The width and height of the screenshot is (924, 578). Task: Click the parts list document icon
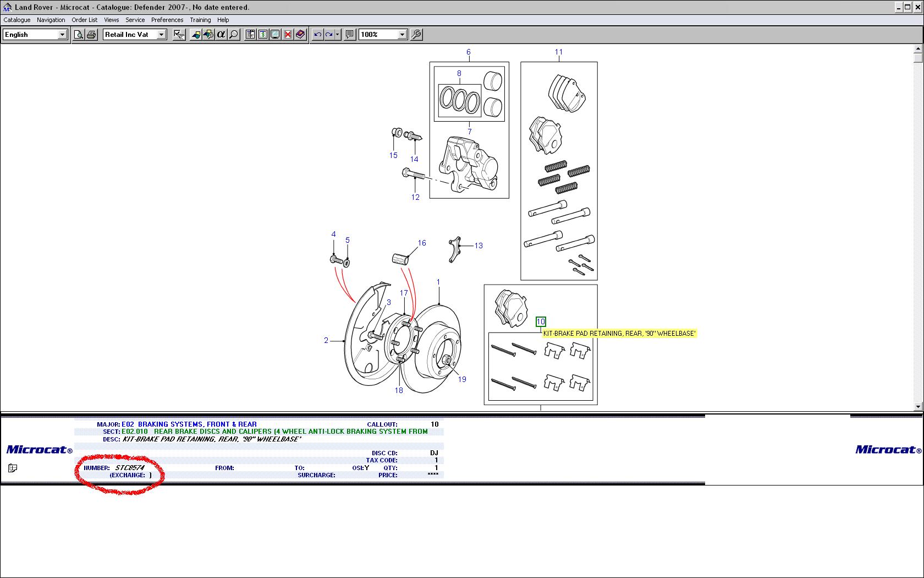[250, 35]
